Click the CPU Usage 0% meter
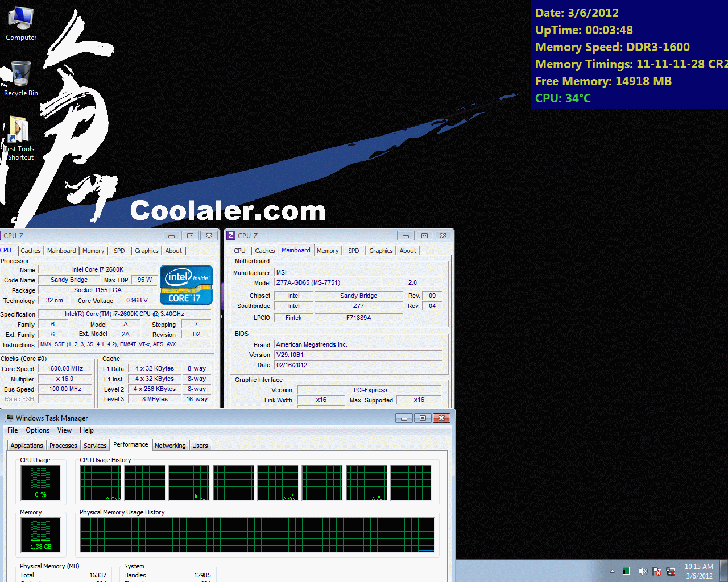The image size is (728, 582). pos(40,483)
